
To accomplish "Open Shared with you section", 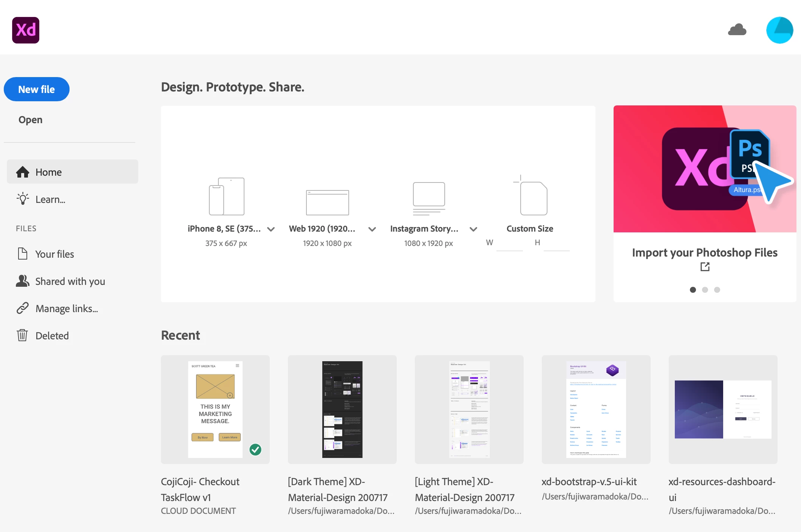I will tap(70, 281).
